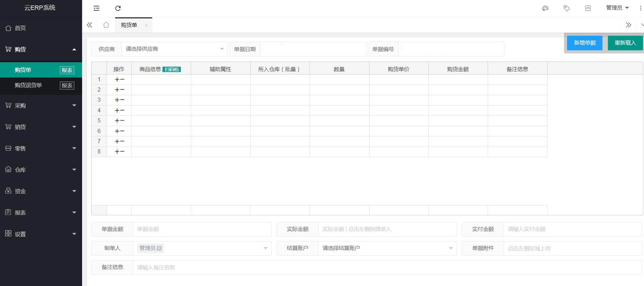The height and width of the screenshot is (286, 644).
Task: Open the 结算账户 account dropdown
Action: [x=387, y=248]
